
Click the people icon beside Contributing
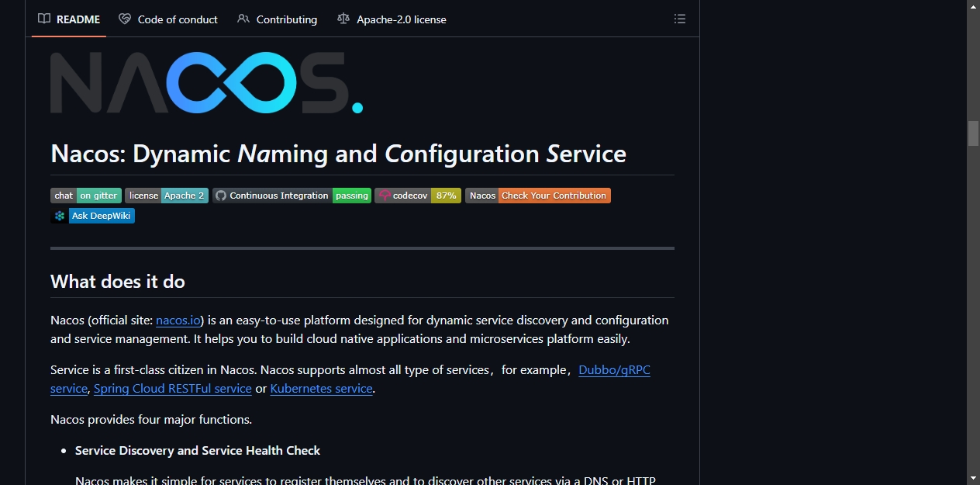[x=243, y=19]
